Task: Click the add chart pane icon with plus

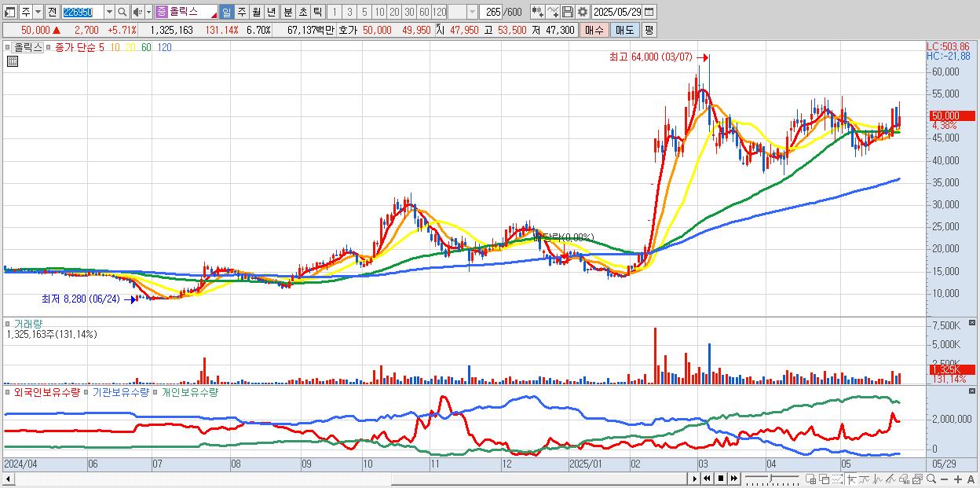Action: click(x=810, y=479)
